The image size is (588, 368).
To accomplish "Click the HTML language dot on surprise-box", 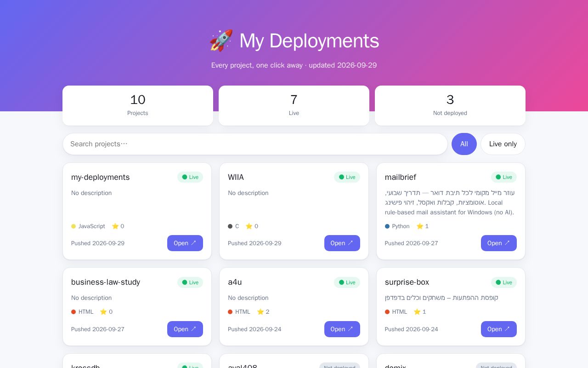I will coord(387,312).
